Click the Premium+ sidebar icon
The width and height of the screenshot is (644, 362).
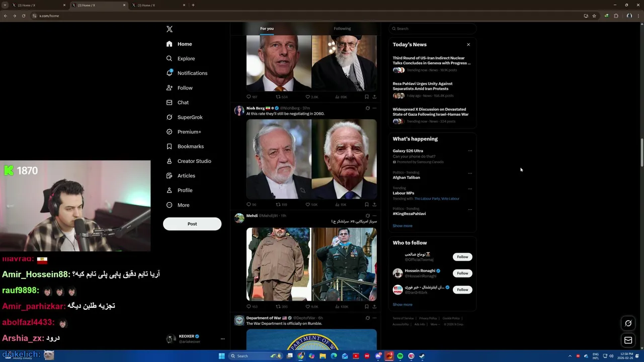point(169,132)
